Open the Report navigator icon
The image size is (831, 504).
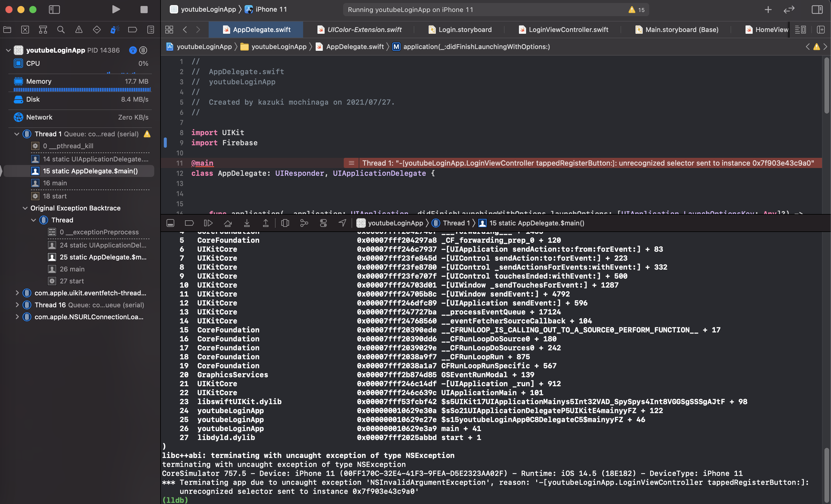click(x=151, y=30)
